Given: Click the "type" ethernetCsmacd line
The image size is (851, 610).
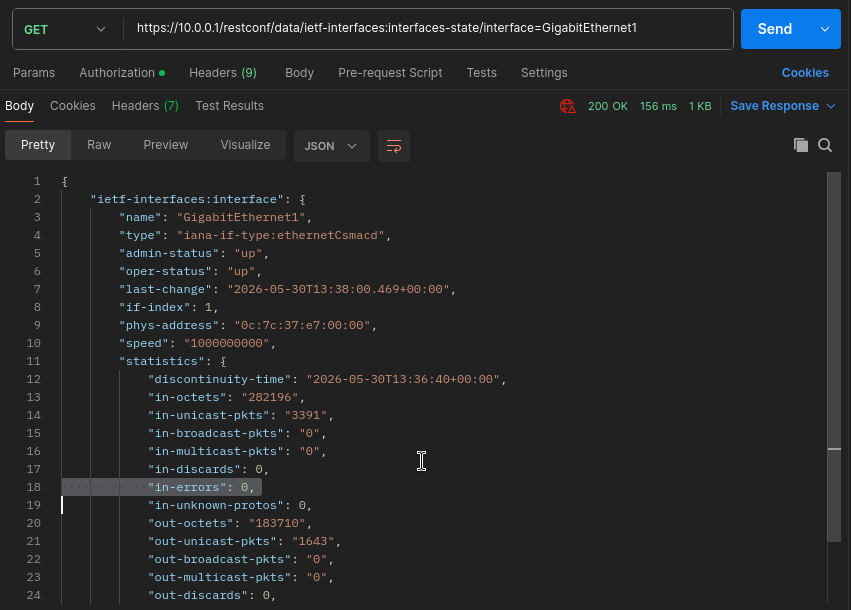Looking at the screenshot, I should pyautogui.click(x=255, y=236).
